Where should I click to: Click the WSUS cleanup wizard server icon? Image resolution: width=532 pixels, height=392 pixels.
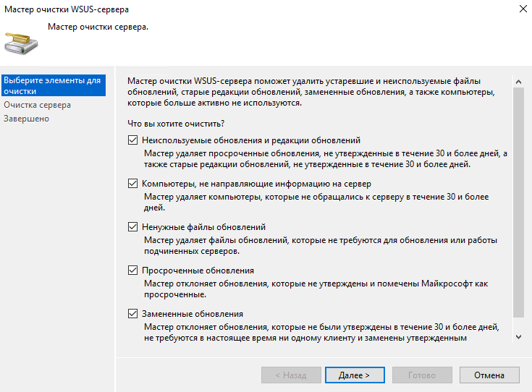click(x=21, y=43)
